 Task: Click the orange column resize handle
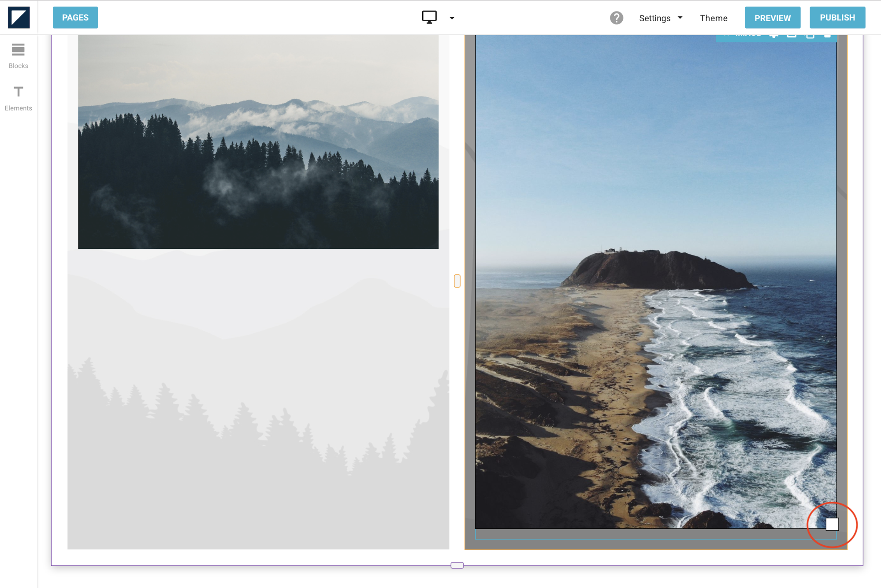457,281
